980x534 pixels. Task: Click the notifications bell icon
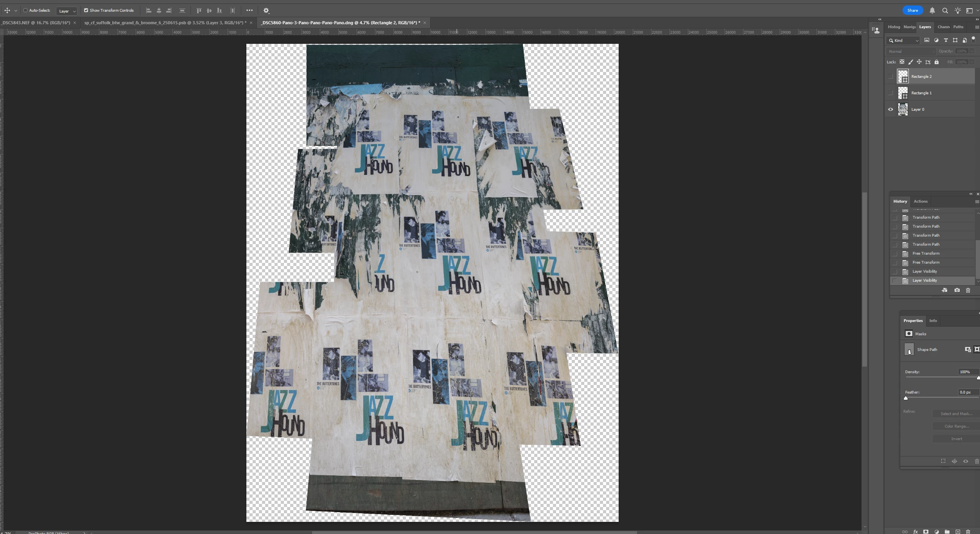coord(932,11)
